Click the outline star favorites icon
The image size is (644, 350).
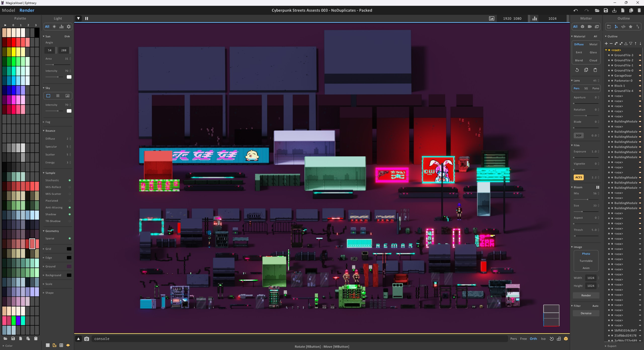click(x=631, y=27)
